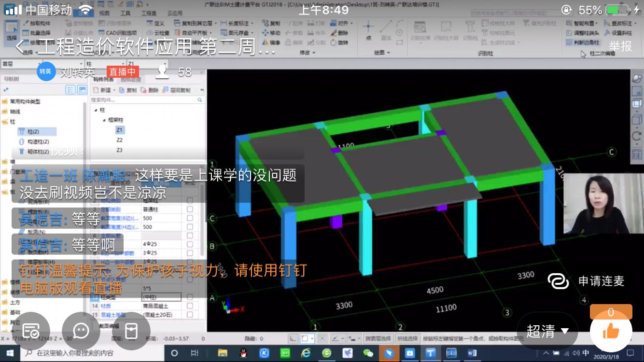Open Internet Explorer from the taskbar

[x=306, y=353]
